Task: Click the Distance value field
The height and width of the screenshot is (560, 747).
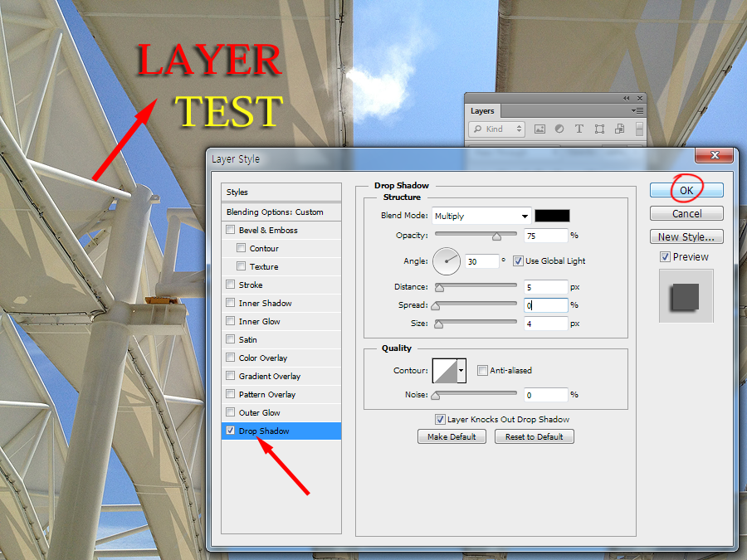Action: coord(546,287)
